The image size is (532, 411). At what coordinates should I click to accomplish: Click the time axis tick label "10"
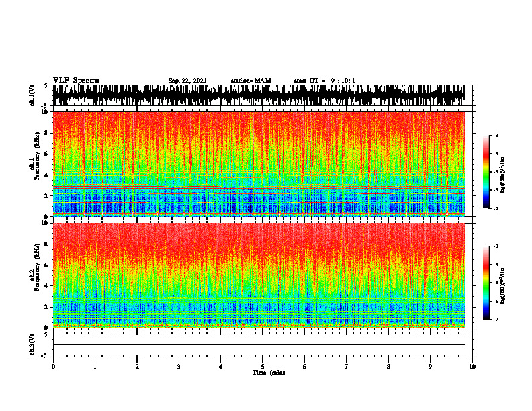[x=472, y=367]
